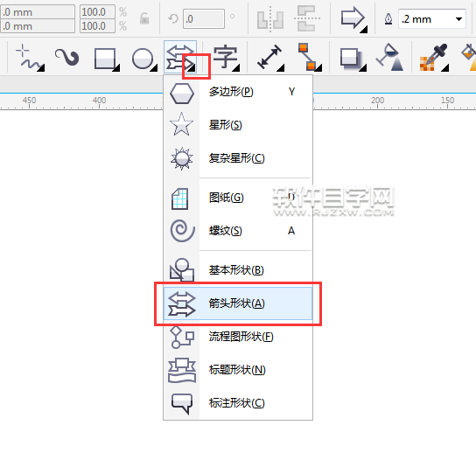Choose 流程图形状(F) from the menu

pyautogui.click(x=238, y=336)
